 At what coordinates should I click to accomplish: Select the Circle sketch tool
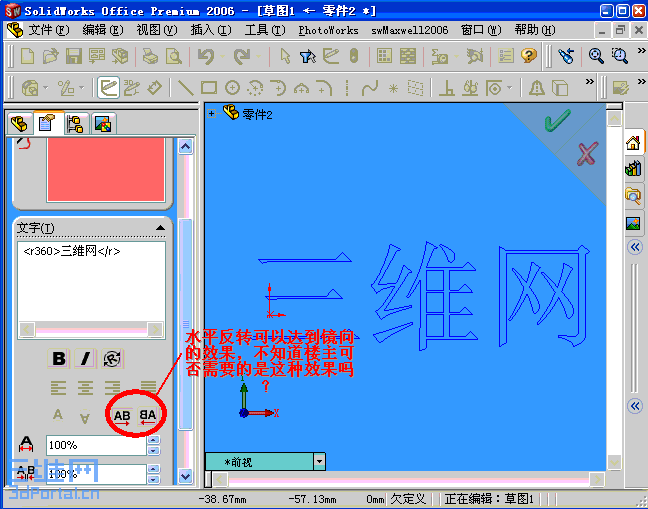click(232, 88)
